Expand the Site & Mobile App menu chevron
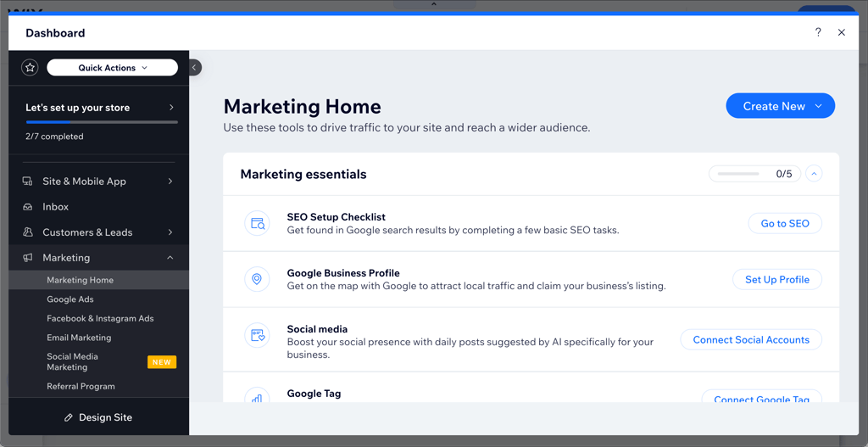Viewport: 868px width, 447px height. (170, 182)
